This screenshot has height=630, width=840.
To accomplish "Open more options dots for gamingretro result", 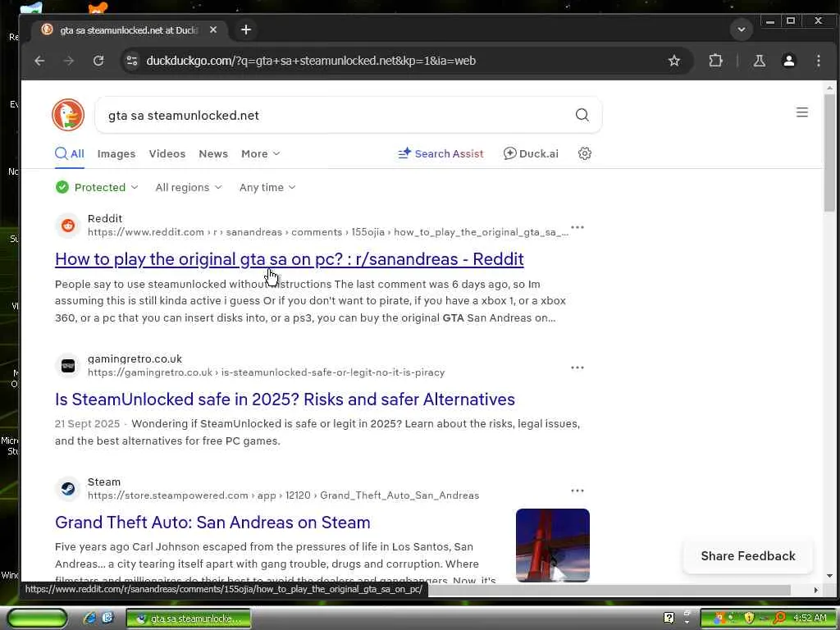I will tap(577, 367).
